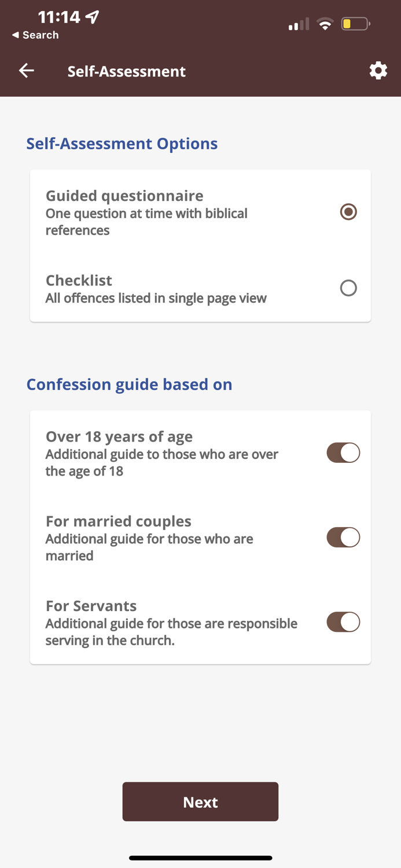The width and height of the screenshot is (401, 868).
Task: Tap the Checklist description text
Action: point(156,298)
